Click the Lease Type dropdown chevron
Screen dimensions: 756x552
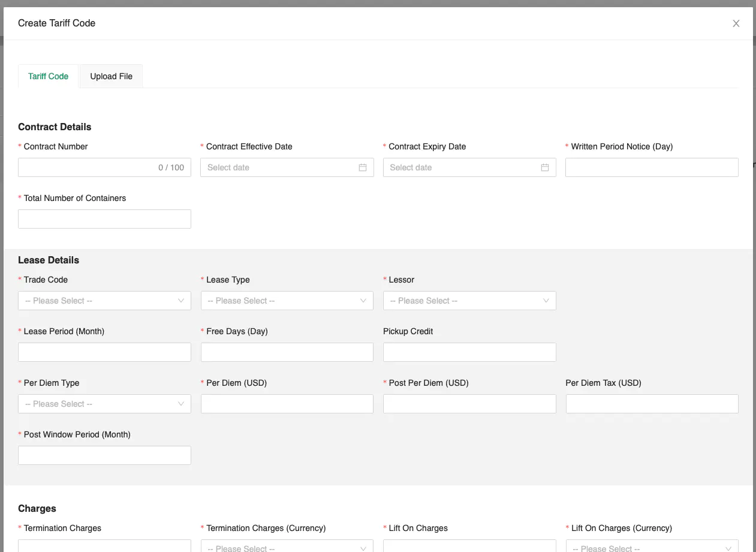point(363,301)
